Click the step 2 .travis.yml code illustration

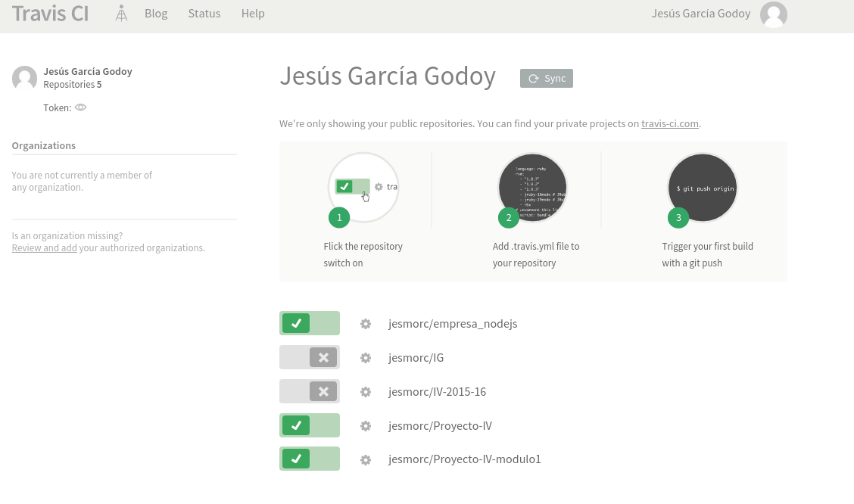point(533,188)
